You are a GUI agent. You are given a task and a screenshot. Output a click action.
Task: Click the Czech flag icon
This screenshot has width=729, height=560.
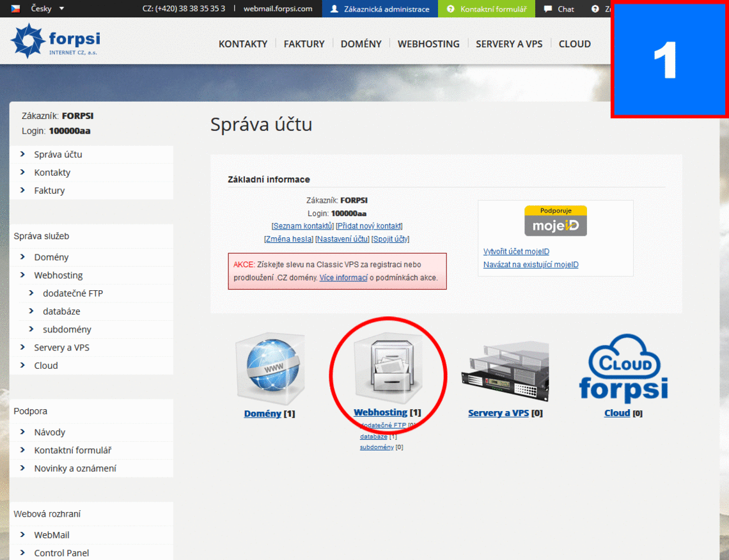(16, 8)
